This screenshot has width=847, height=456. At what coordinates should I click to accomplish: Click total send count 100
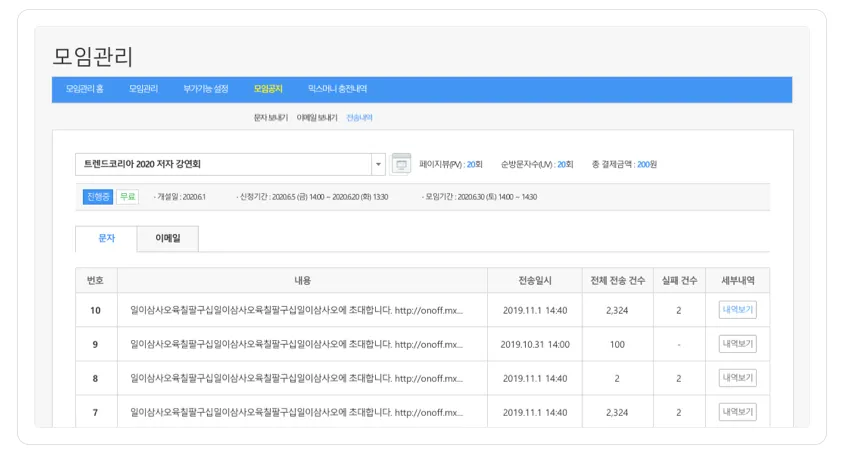pos(617,345)
